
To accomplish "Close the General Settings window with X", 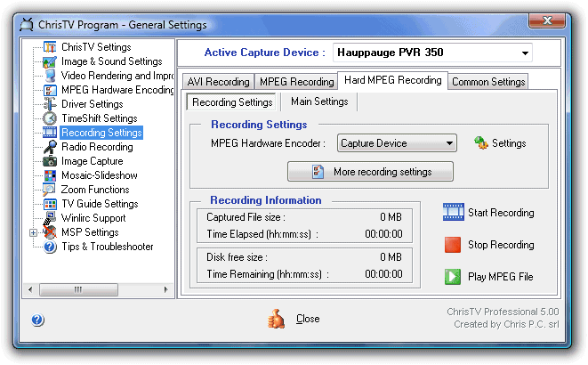I will point(547,20).
